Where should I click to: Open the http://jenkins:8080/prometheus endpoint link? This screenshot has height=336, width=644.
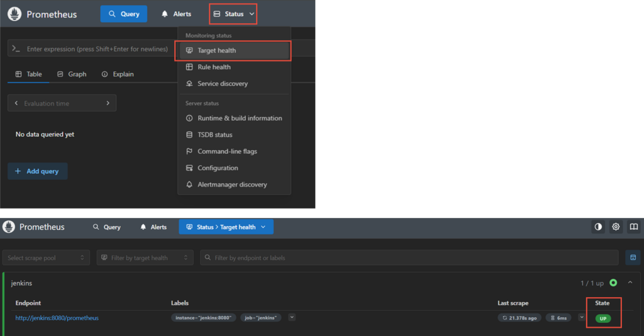pos(57,318)
